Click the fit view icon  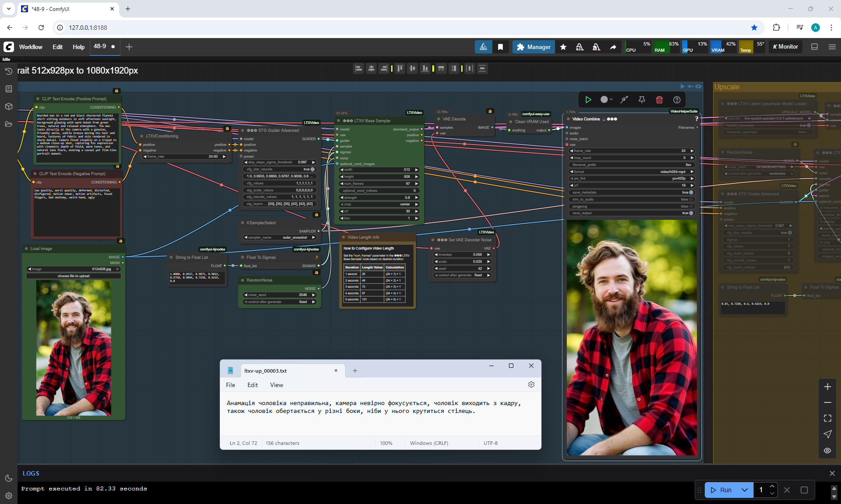pyautogui.click(x=827, y=418)
